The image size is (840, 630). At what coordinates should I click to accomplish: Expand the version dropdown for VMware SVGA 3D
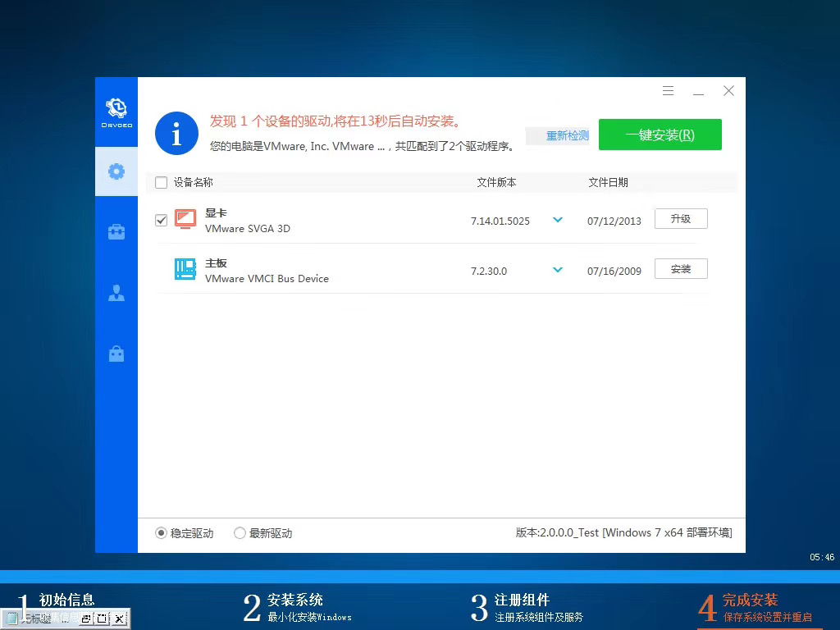point(558,219)
